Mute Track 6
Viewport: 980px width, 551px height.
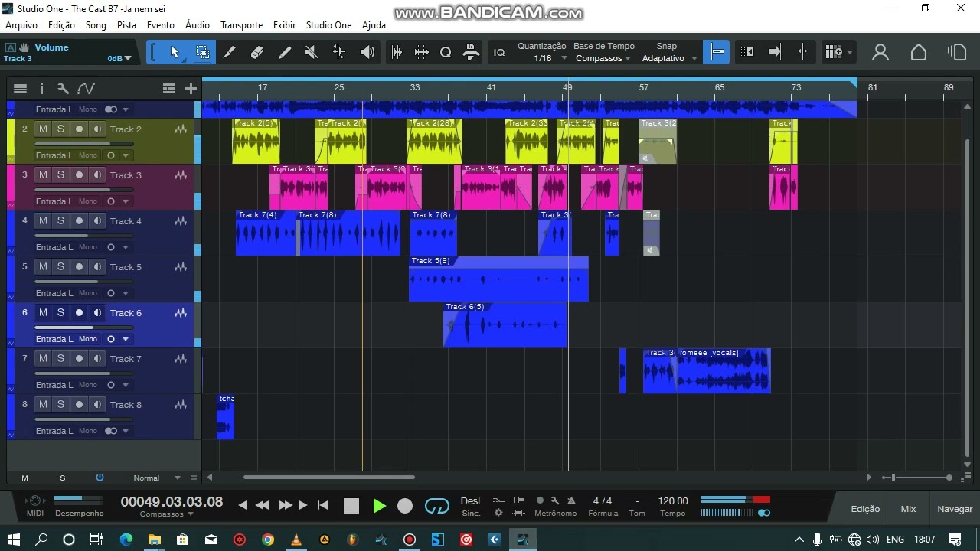43,312
